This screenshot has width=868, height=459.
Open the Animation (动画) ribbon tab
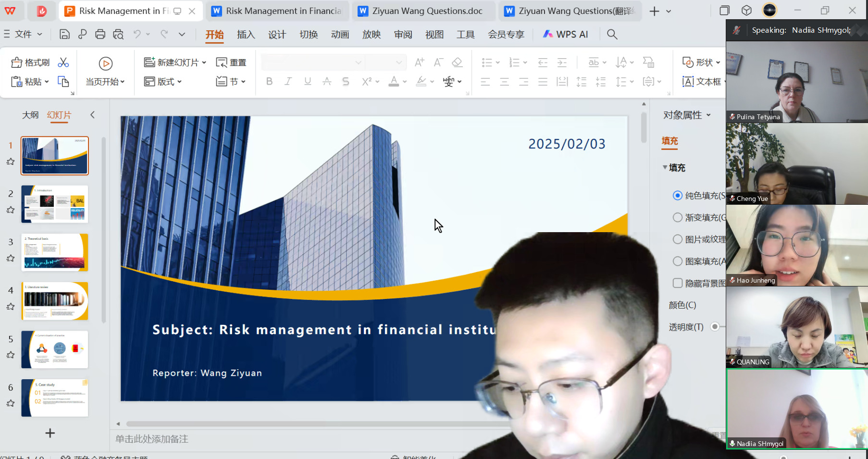[340, 35]
